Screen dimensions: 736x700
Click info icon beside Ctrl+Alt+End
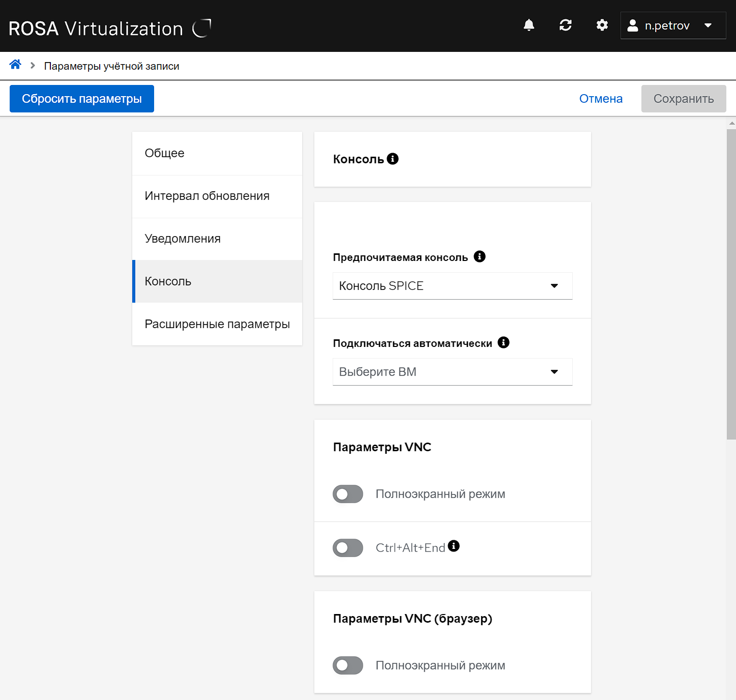(454, 546)
